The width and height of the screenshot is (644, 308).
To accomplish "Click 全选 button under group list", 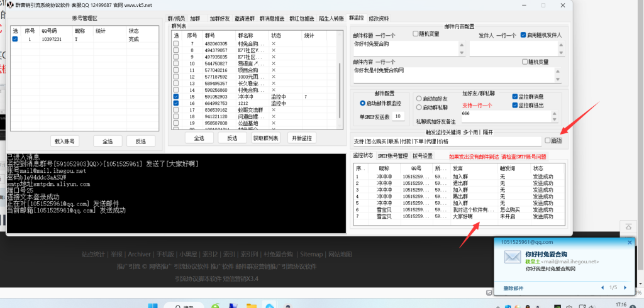I will pyautogui.click(x=199, y=138).
